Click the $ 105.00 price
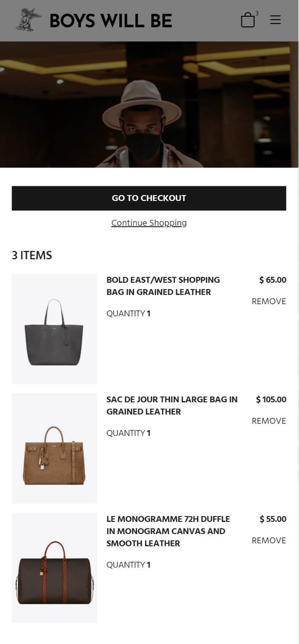 tap(271, 399)
